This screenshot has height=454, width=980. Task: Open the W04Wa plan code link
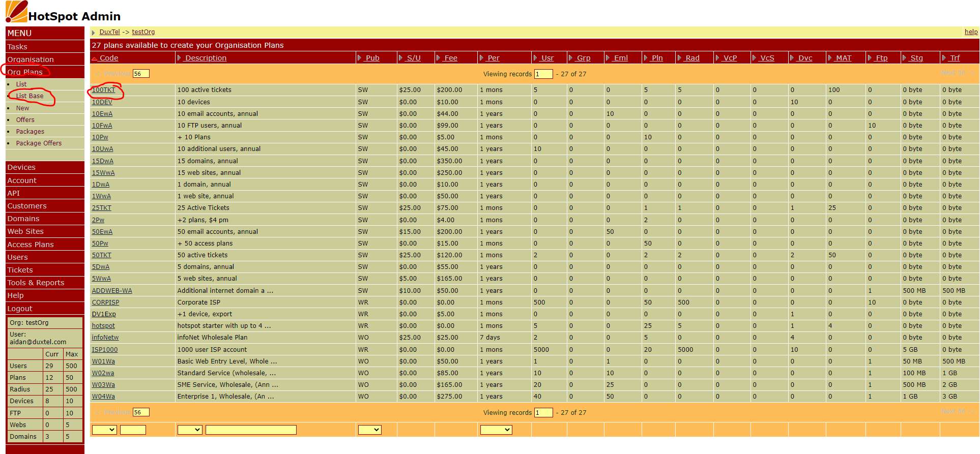click(x=103, y=397)
